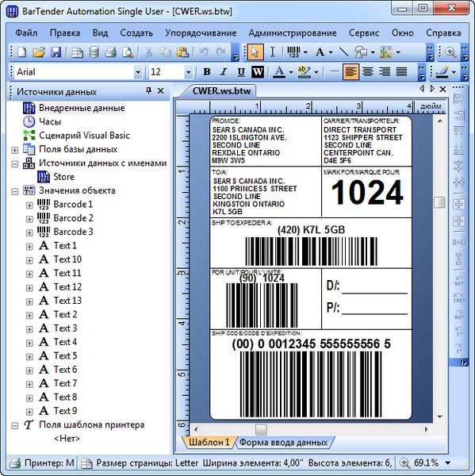Open the Файл menu

point(26,33)
